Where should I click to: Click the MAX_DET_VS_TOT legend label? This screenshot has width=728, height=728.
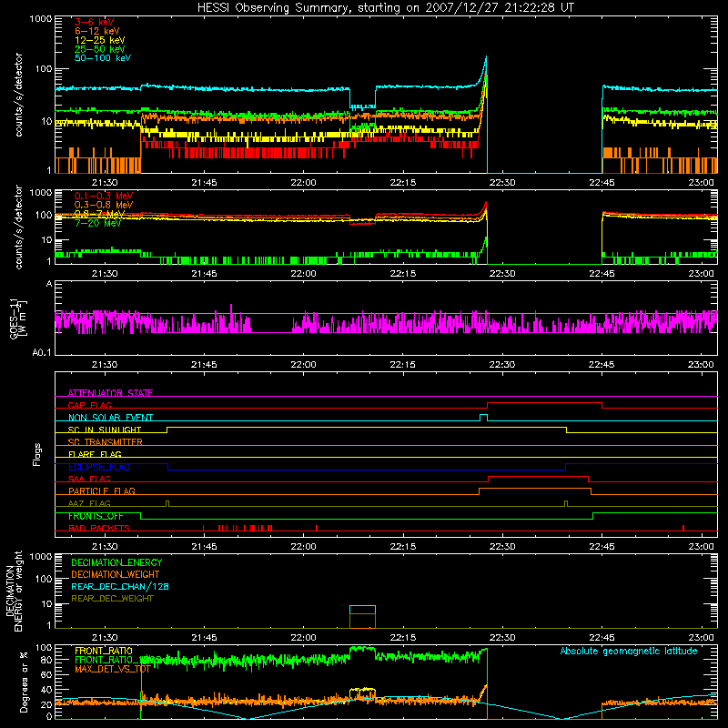[112, 669]
